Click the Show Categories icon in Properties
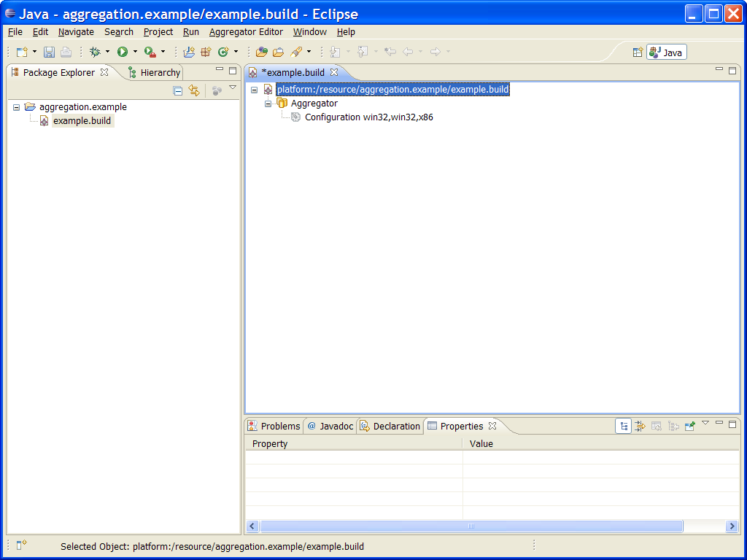 pos(623,426)
